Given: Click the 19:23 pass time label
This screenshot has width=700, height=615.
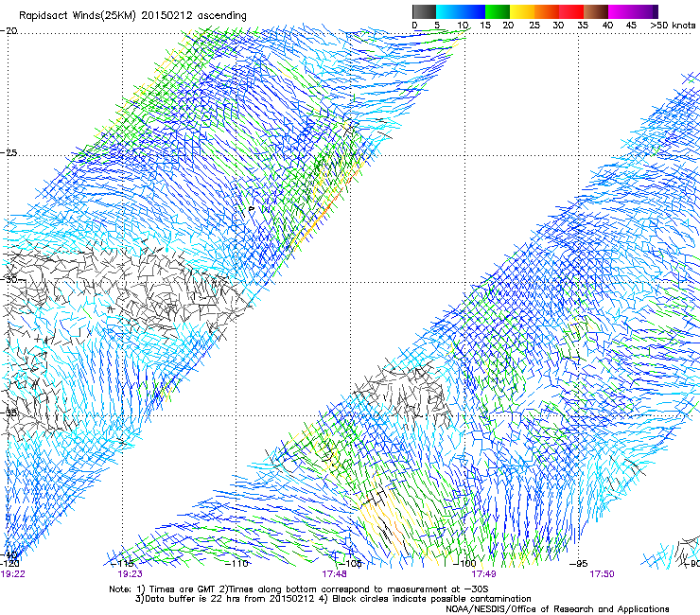Looking at the screenshot, I should point(130,574).
